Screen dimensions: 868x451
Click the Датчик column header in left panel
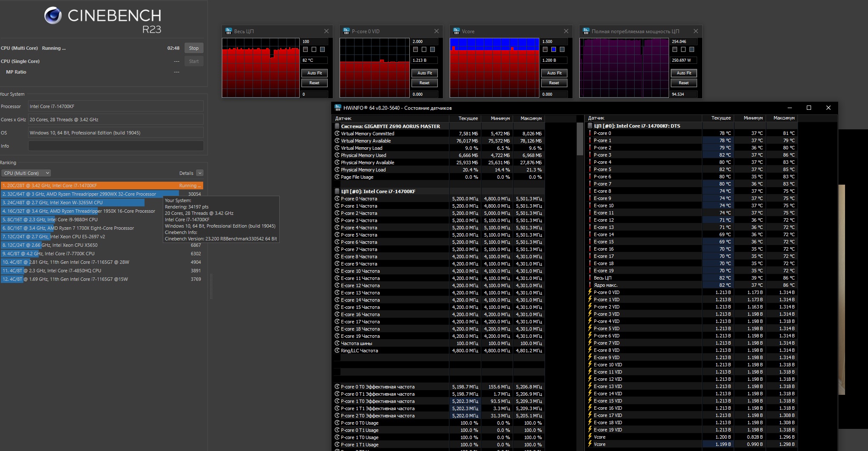point(390,118)
